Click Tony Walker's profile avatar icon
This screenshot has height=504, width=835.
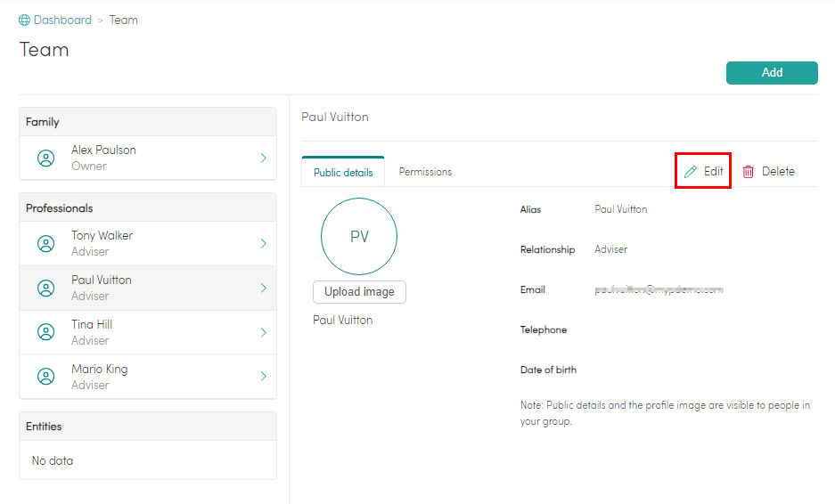click(x=45, y=243)
